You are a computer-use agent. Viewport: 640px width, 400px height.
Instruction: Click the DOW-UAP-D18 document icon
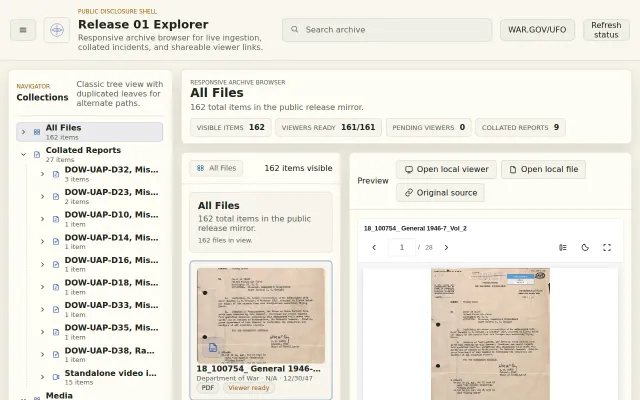click(x=56, y=287)
